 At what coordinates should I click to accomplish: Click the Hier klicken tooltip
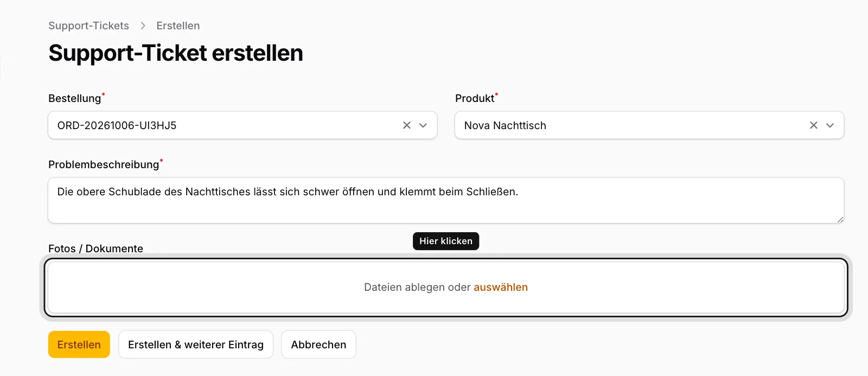[446, 241]
